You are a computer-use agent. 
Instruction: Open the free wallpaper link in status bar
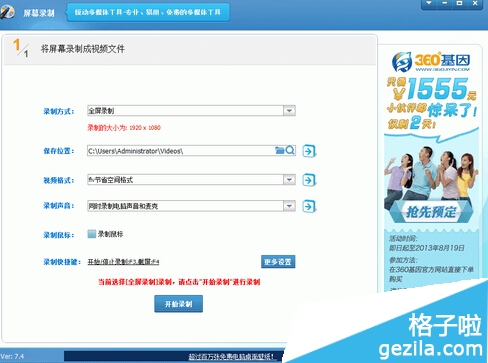[x=232, y=357]
